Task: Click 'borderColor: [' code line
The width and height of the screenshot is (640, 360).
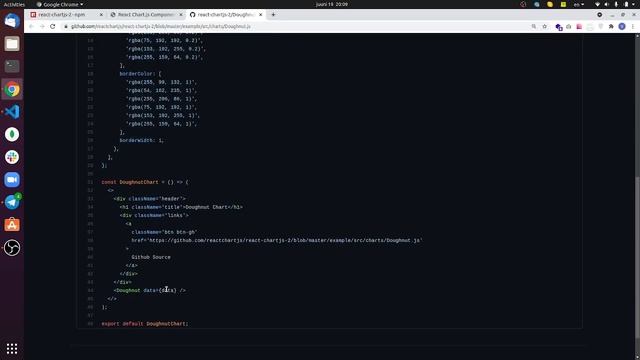Action: point(140,73)
